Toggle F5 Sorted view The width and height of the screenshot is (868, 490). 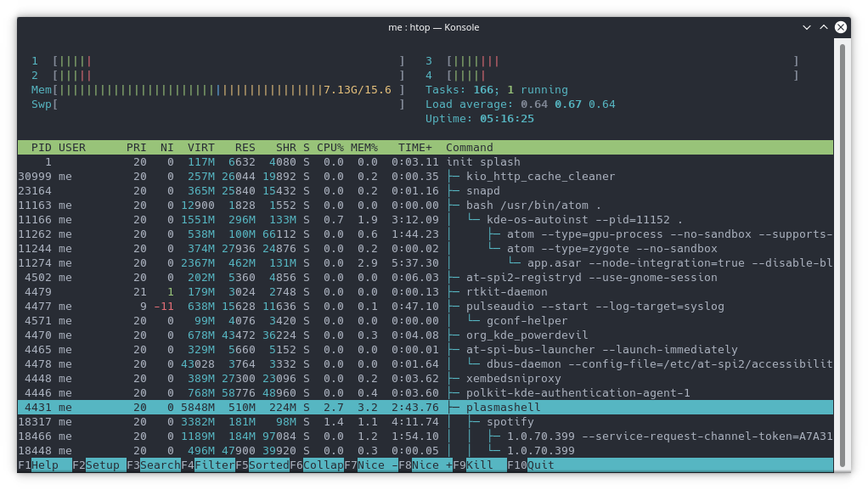[262, 465]
